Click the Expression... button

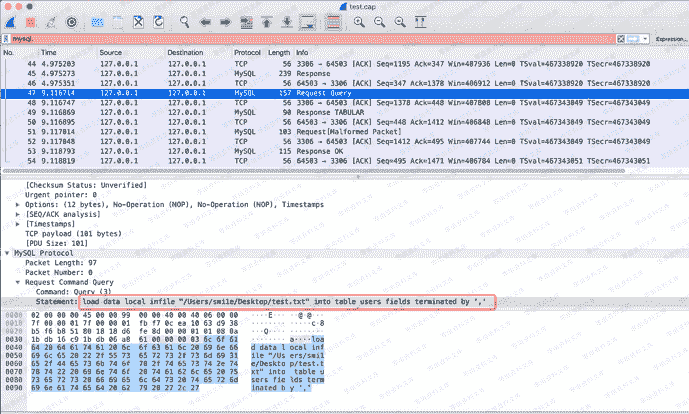click(670, 37)
